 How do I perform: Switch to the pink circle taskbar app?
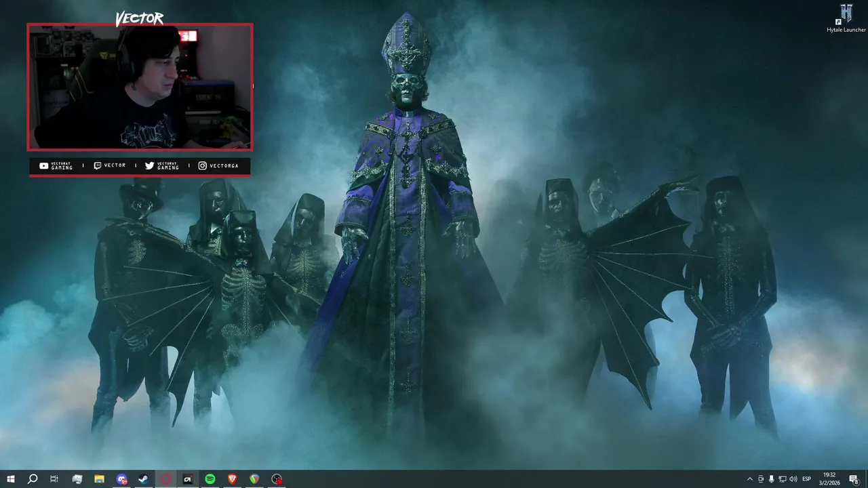166,479
